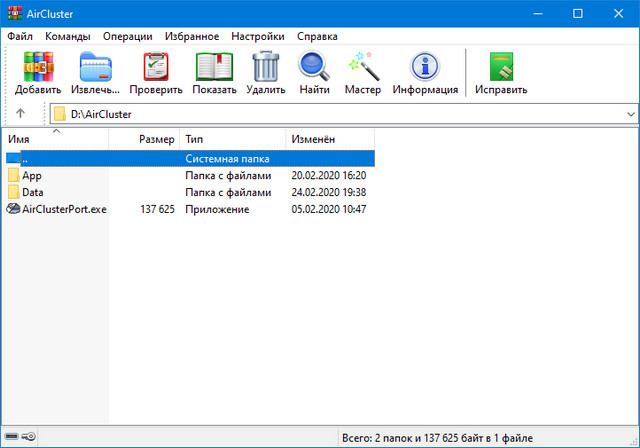Select the AirClusterPort.exe file
Viewport: 640px width, 448px height.
(63, 209)
